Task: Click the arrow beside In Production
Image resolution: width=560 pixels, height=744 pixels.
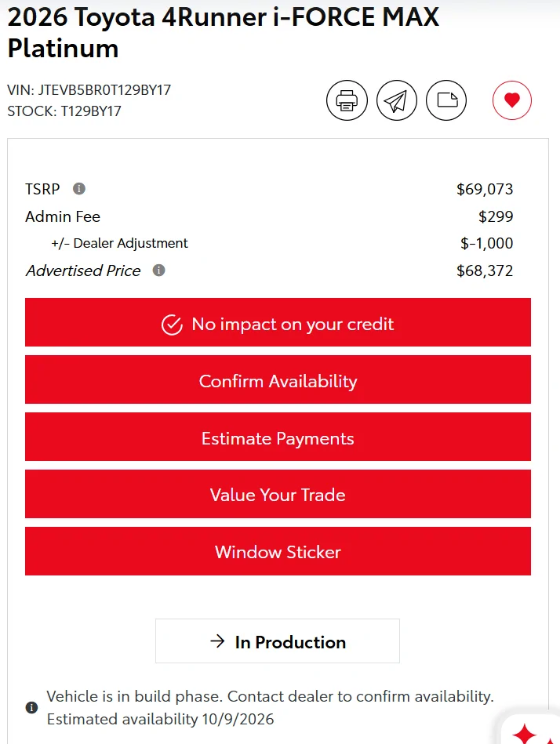Action: pyautogui.click(x=217, y=641)
